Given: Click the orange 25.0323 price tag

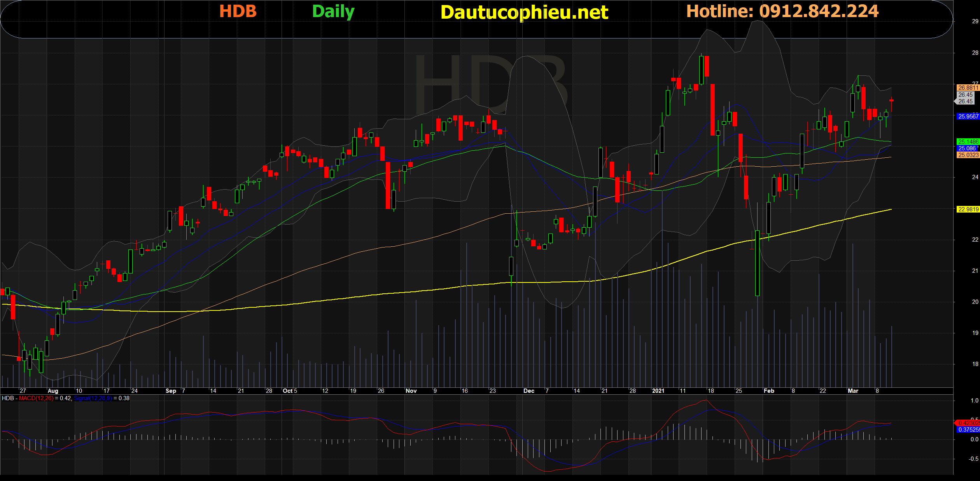Looking at the screenshot, I should [968, 155].
